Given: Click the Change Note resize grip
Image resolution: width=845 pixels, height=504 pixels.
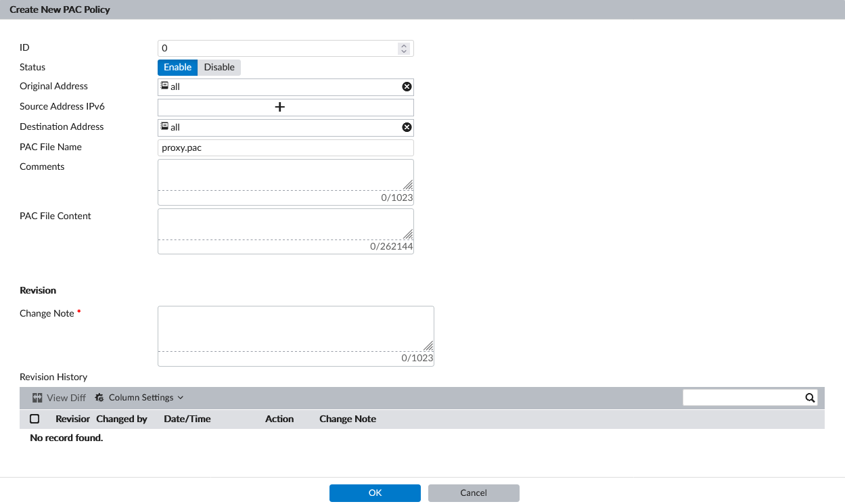Looking at the screenshot, I should click(428, 346).
